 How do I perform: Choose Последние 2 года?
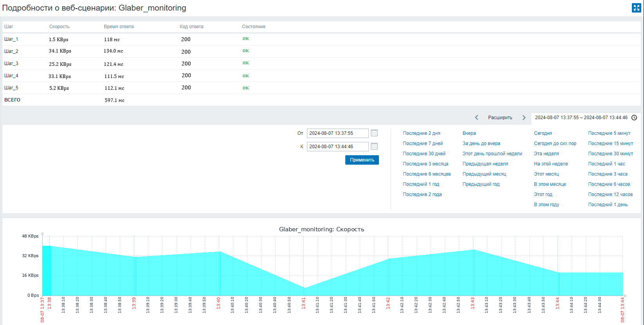(422, 194)
